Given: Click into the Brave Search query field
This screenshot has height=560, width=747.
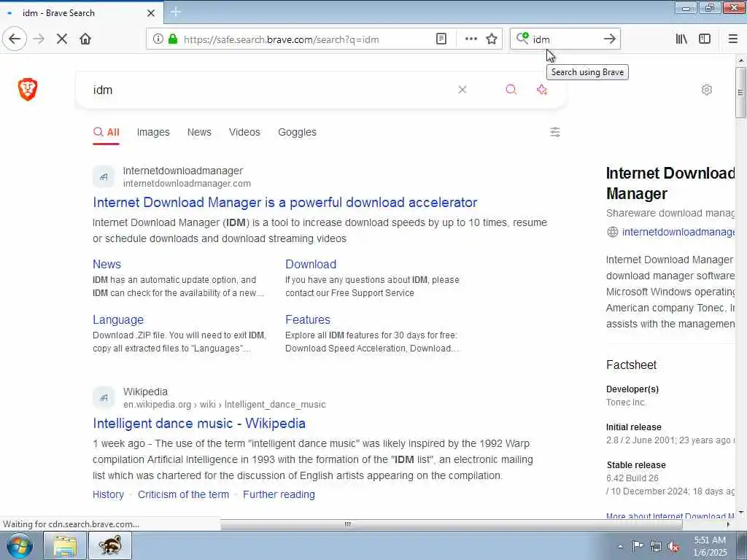Looking at the screenshot, I should [x=271, y=90].
